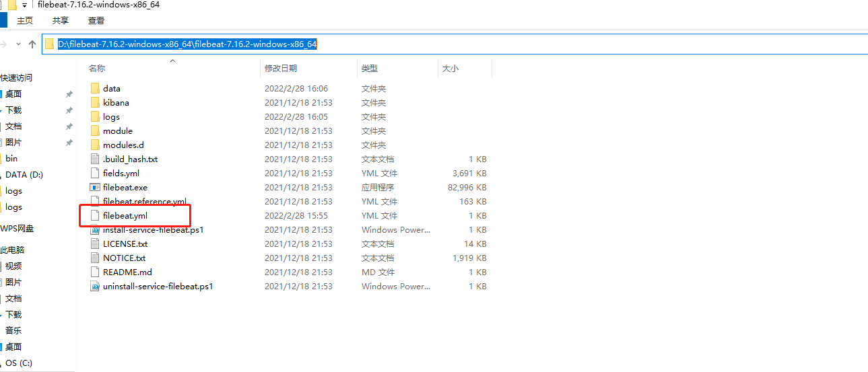Click the 2022/2/28 15:55 date cell
The image size is (868, 372).
[296, 216]
